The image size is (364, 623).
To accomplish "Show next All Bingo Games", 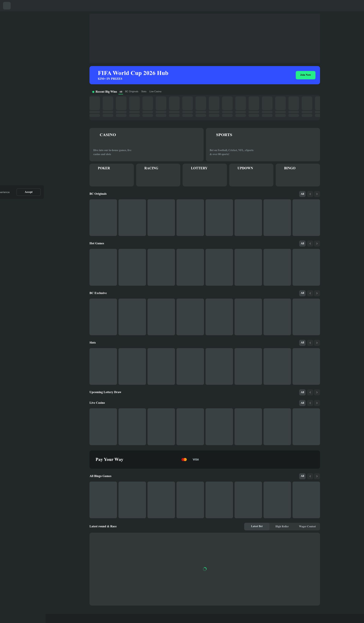I will (x=317, y=476).
